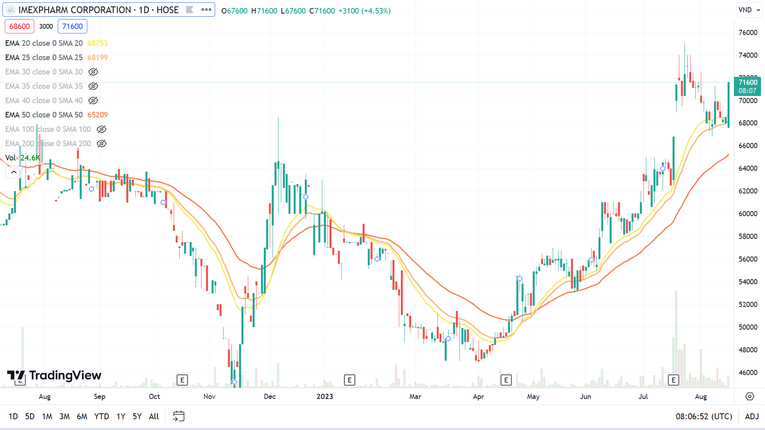Click the 46000 price axis label
Image resolution: width=765 pixels, height=430 pixels.
coord(748,372)
